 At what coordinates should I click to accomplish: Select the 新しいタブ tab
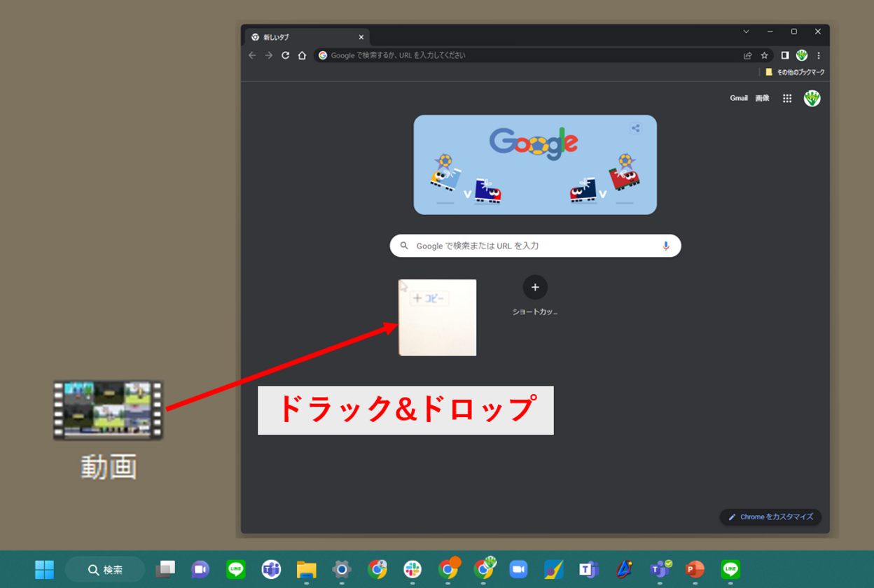(x=307, y=37)
